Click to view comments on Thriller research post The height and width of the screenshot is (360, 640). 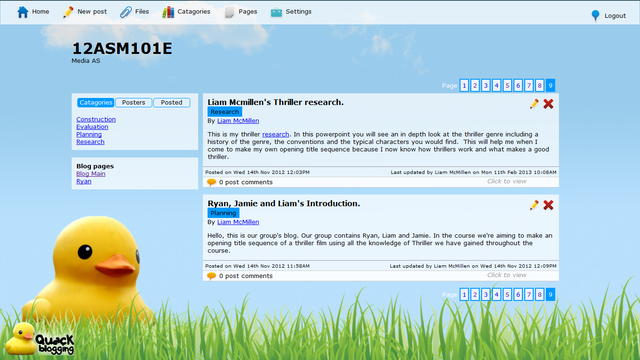(x=507, y=181)
